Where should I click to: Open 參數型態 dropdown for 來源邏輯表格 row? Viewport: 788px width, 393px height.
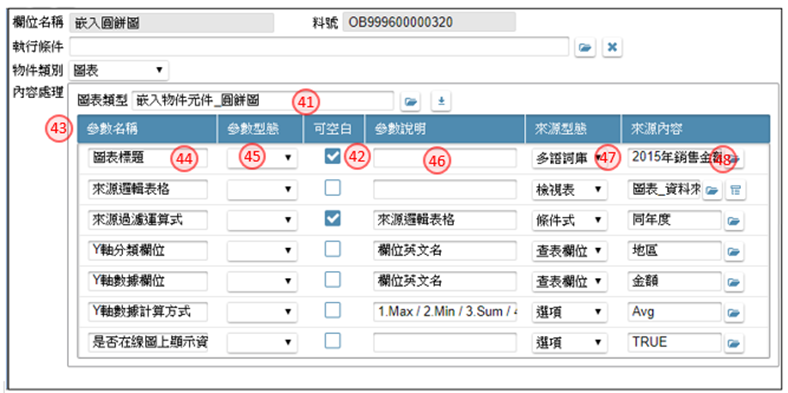[x=262, y=189]
